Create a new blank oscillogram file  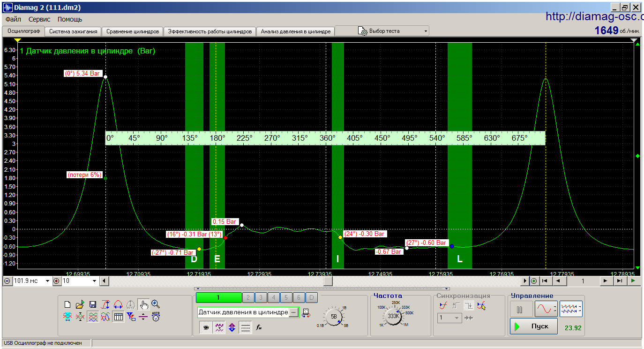67,304
